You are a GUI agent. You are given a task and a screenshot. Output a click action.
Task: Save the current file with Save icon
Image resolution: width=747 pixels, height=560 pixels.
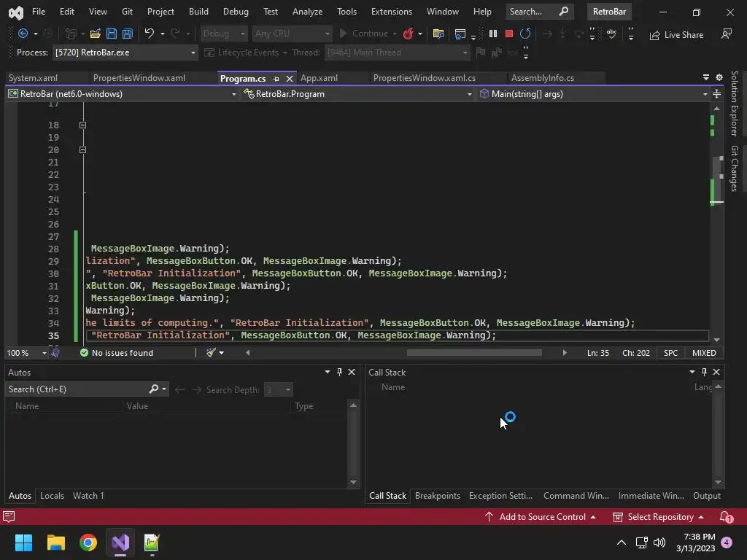112,34
